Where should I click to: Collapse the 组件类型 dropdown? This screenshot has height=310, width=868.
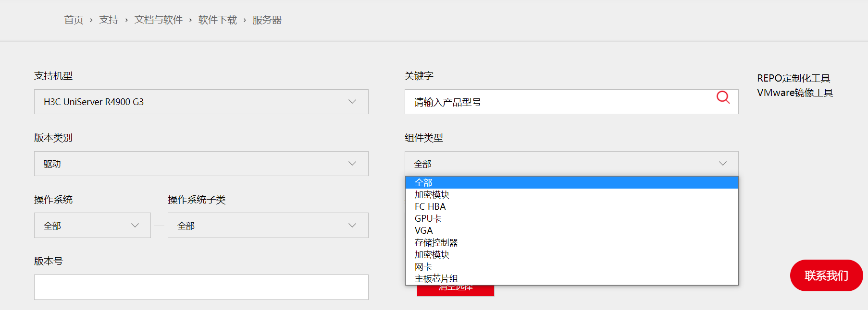(x=571, y=164)
